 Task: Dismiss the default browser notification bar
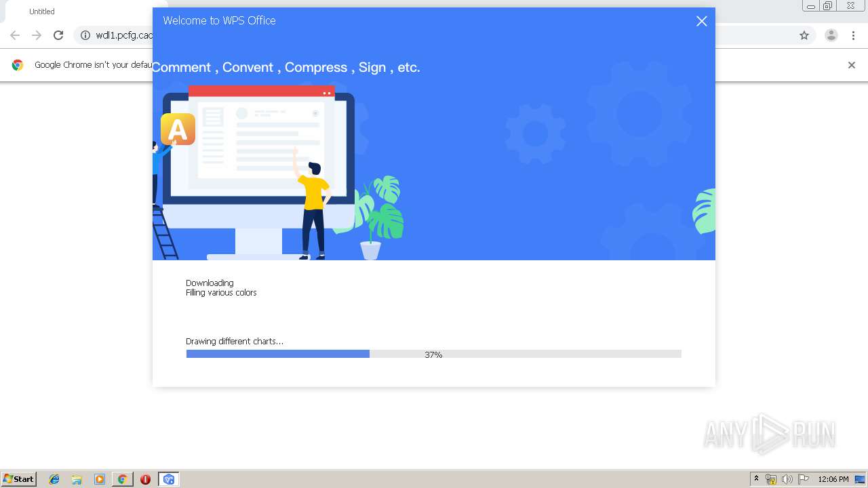852,65
